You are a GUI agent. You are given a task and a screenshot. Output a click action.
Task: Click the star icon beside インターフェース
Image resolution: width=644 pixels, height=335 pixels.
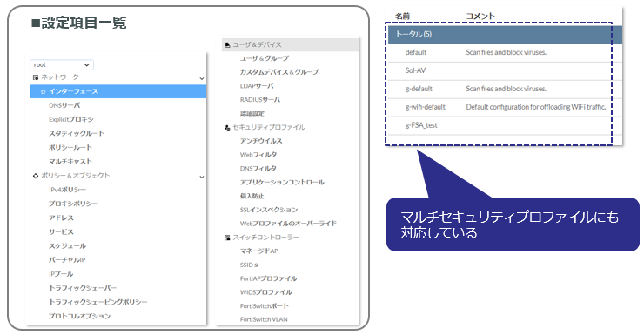coord(44,91)
